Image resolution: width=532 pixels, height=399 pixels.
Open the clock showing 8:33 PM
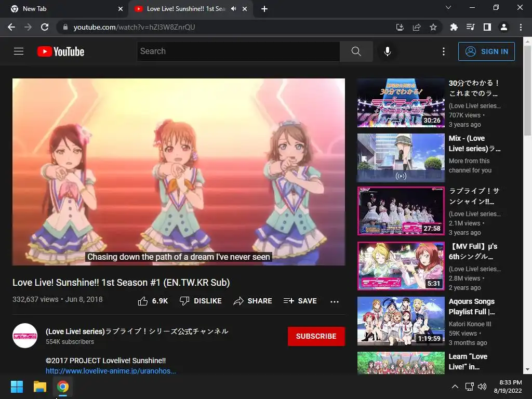point(508,387)
